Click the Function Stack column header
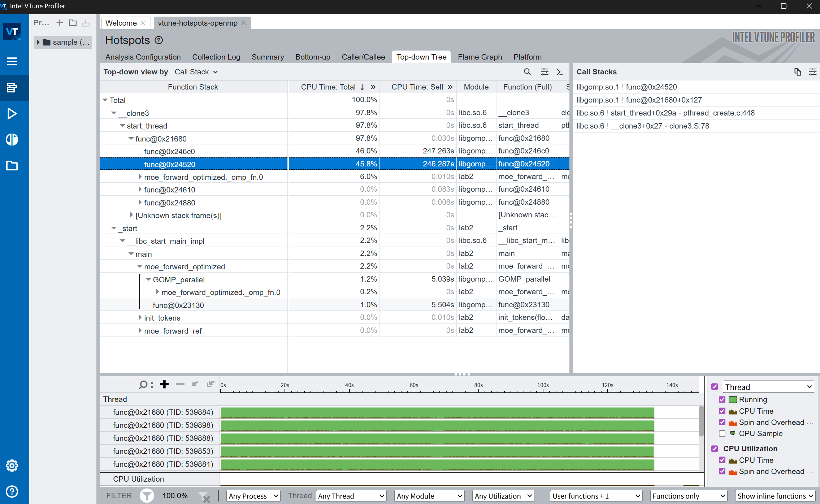The width and height of the screenshot is (820, 504). 193,87
